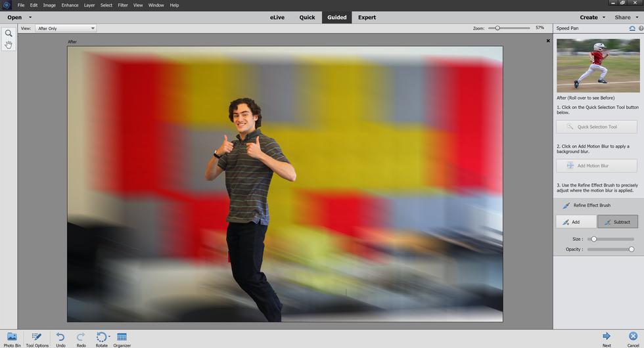Click the Speed Pan preview thumbnail
This screenshot has height=348, width=644.
597,65
